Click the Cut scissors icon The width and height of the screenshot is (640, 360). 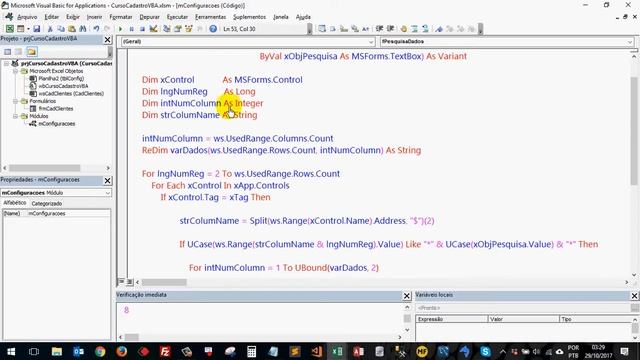(x=50, y=29)
